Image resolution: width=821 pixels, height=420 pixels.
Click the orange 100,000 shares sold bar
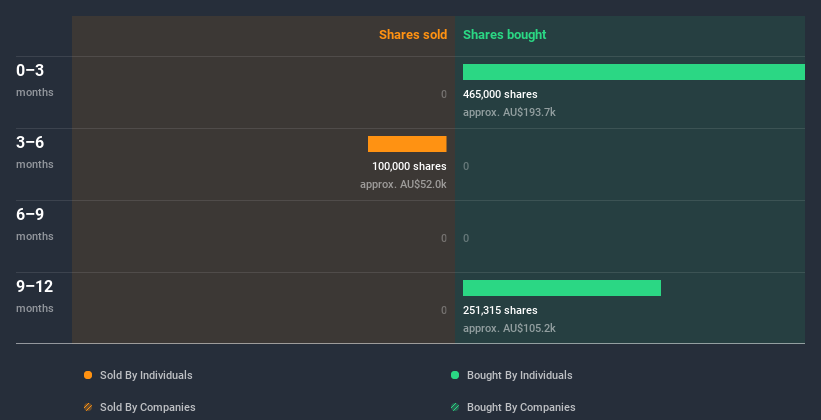point(407,144)
